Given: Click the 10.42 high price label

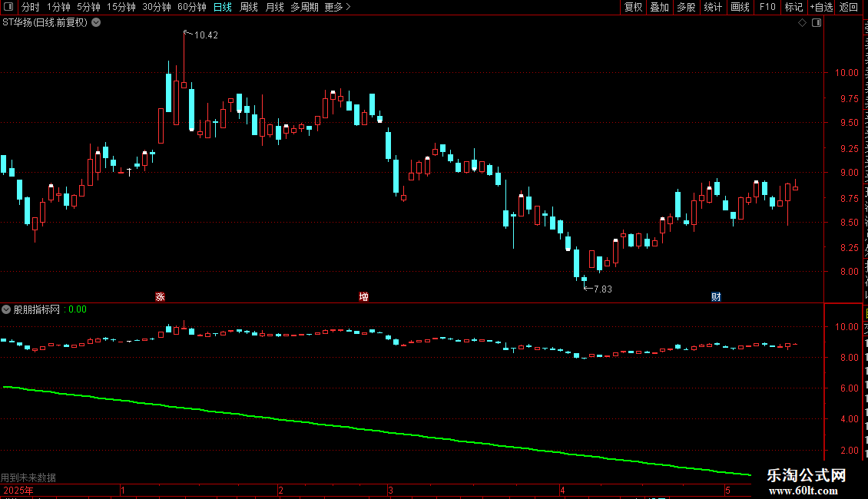Looking at the screenshot, I should (x=206, y=35).
